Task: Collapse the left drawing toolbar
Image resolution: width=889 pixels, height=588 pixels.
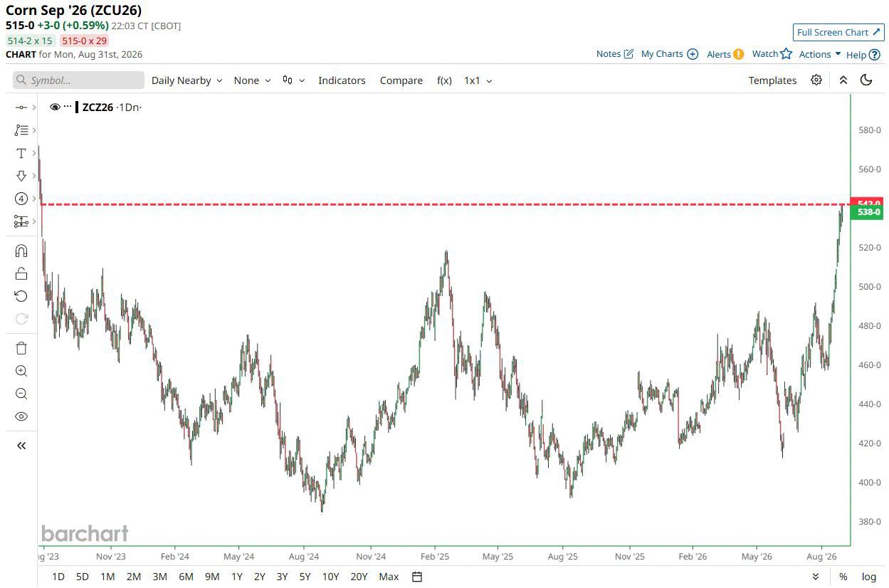Action: pos(21,446)
